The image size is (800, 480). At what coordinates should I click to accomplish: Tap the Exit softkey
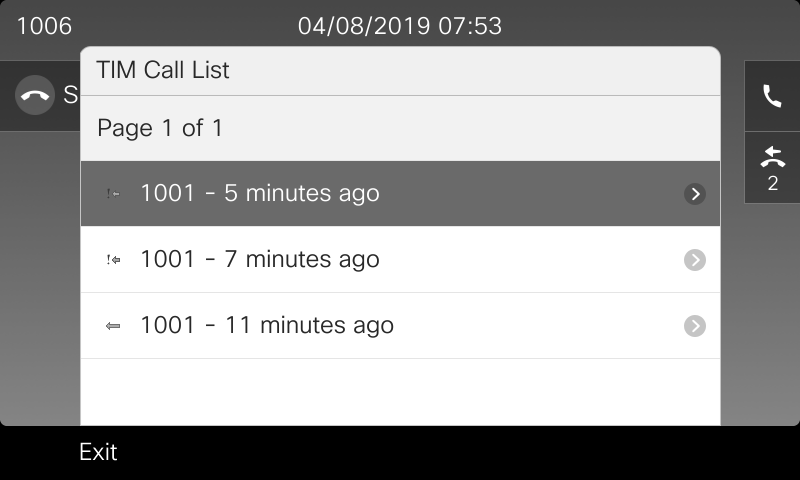(x=98, y=452)
